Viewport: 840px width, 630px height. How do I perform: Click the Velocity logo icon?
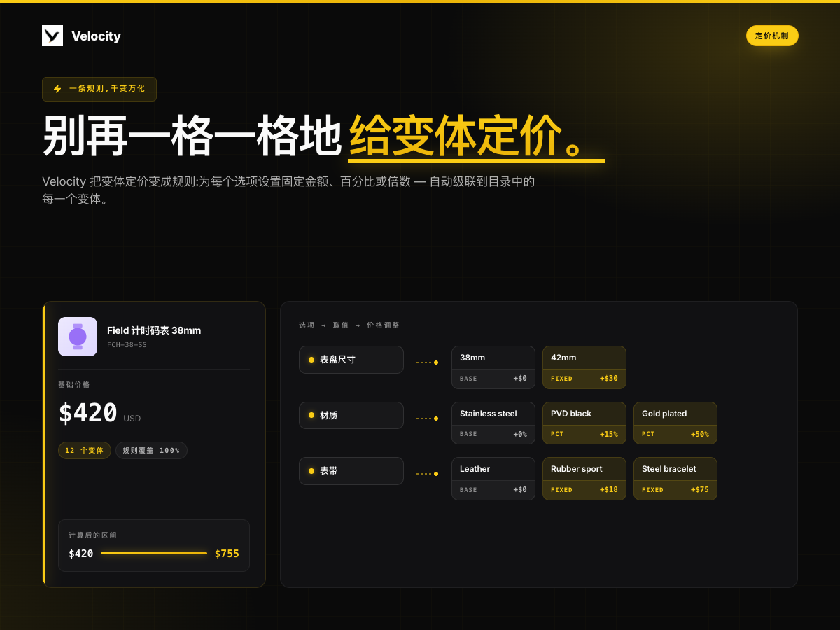52,36
